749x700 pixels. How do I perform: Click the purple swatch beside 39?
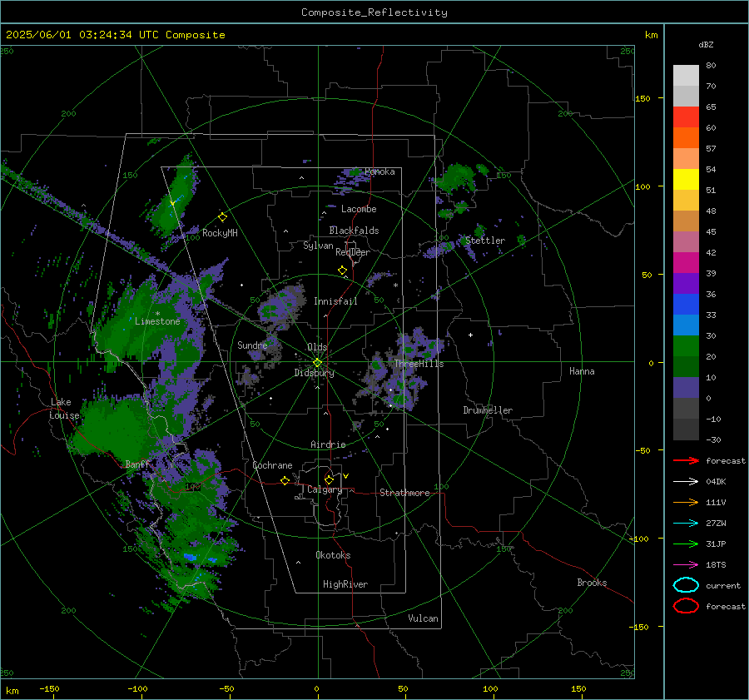pos(686,283)
